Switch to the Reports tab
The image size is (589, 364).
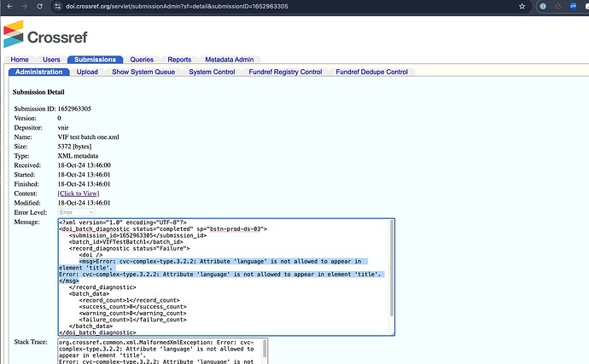click(179, 60)
